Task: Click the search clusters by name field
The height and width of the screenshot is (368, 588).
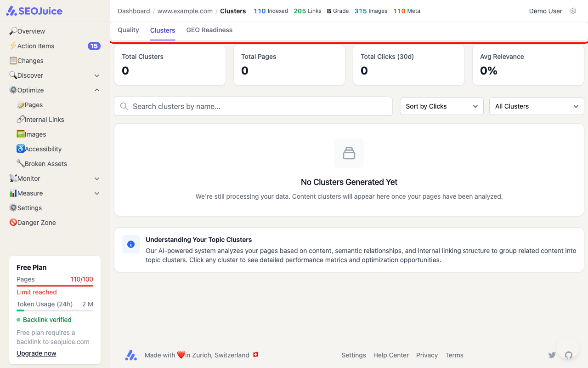Action: pyautogui.click(x=253, y=106)
